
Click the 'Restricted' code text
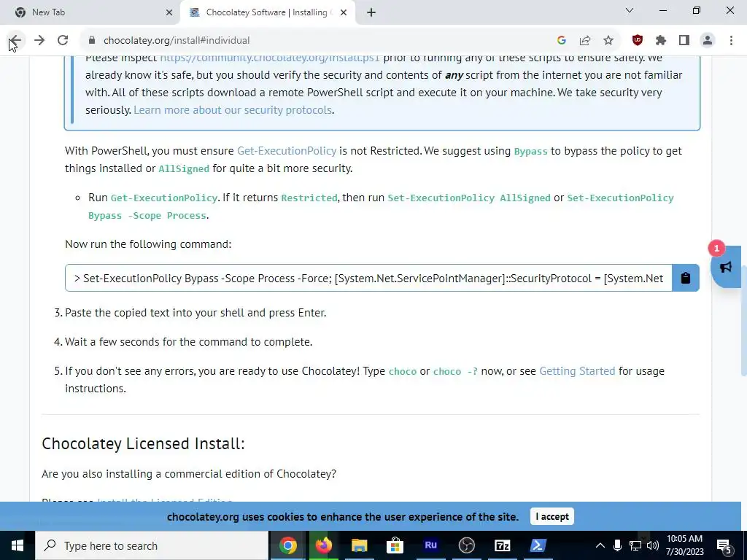309,198
